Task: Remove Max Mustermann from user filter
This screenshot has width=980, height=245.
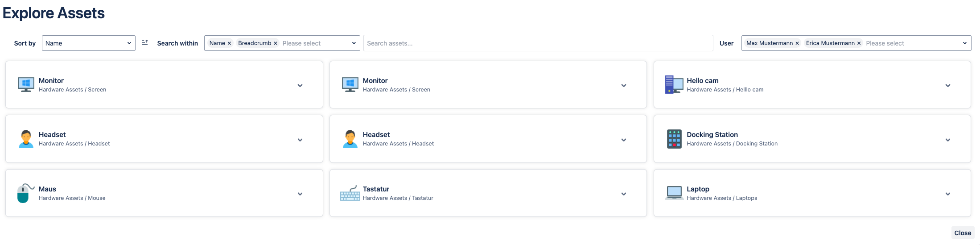Action: tap(797, 43)
